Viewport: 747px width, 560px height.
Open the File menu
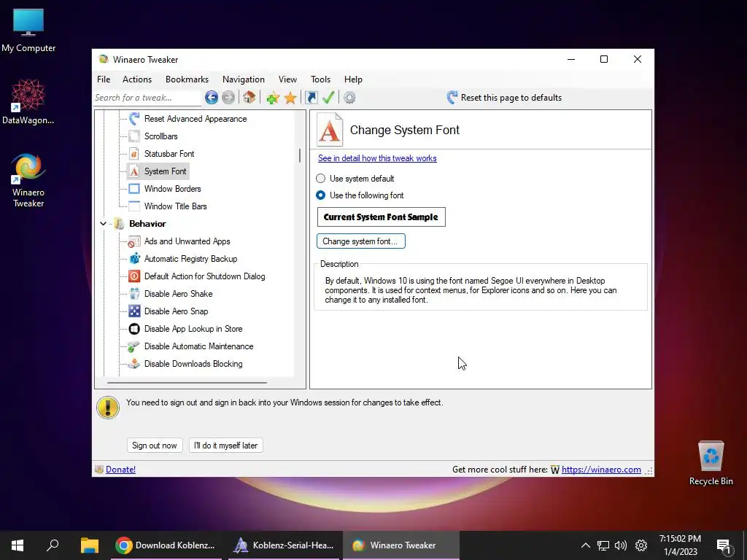point(104,79)
